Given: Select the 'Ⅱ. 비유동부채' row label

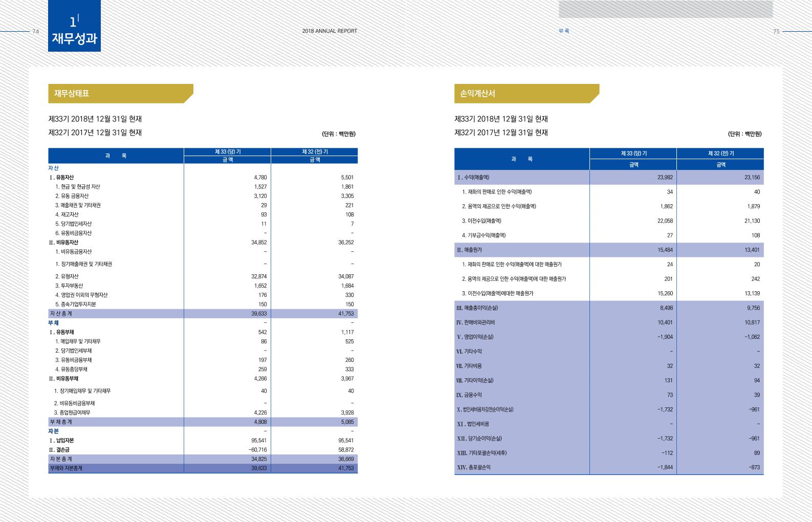Looking at the screenshot, I should click(x=64, y=379).
